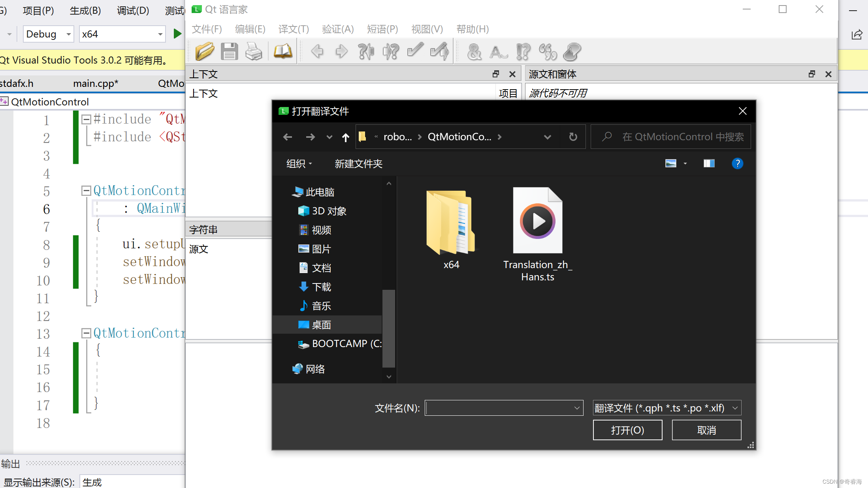Click the navigation tree scrollbar thumb

389,328
